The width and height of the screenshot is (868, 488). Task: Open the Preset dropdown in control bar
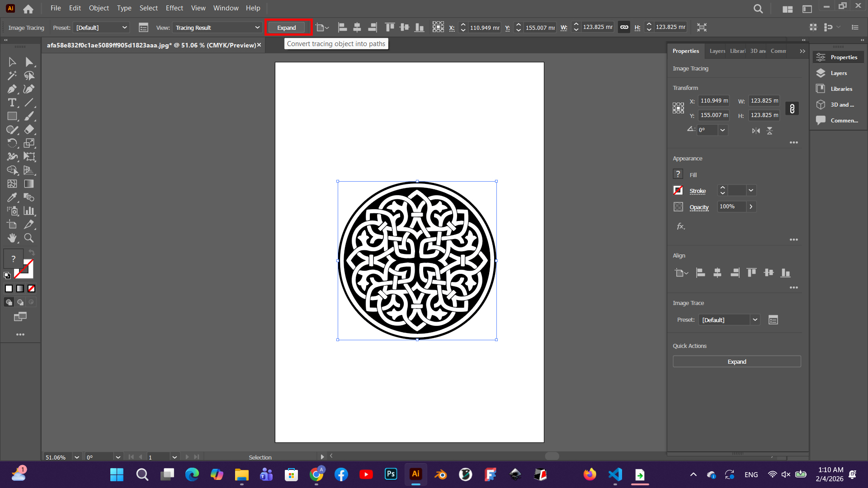[x=101, y=28]
